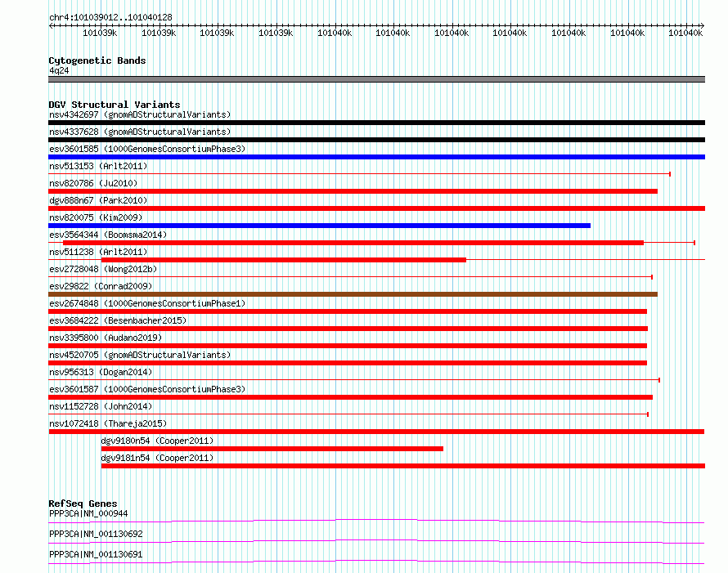
Task: Click dgv9181n54 (Cooper2011) label
Action: tap(157, 458)
